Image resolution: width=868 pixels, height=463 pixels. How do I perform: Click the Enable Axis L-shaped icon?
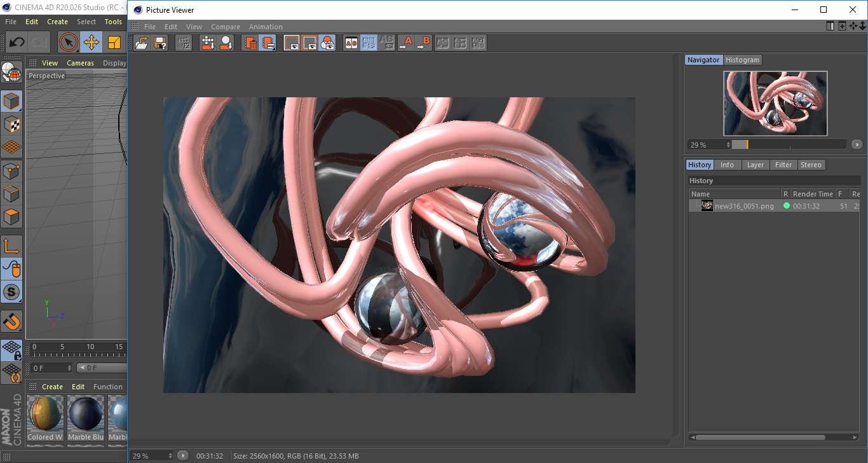point(11,246)
